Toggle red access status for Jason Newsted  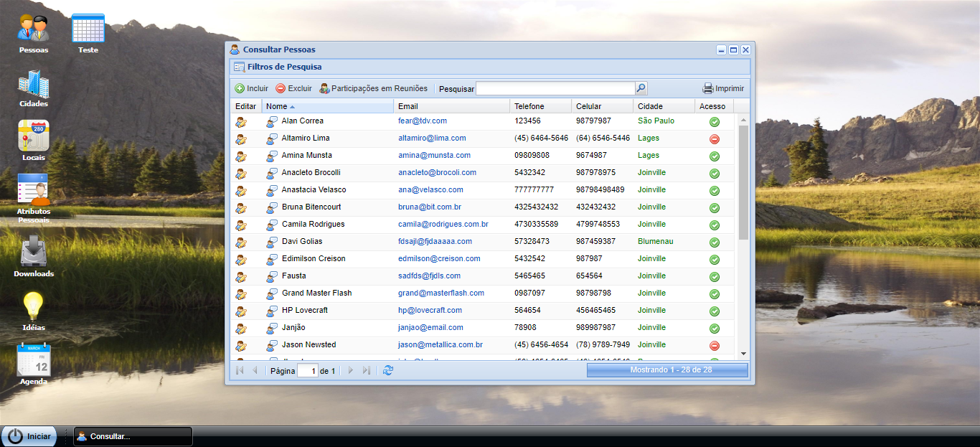coord(715,346)
